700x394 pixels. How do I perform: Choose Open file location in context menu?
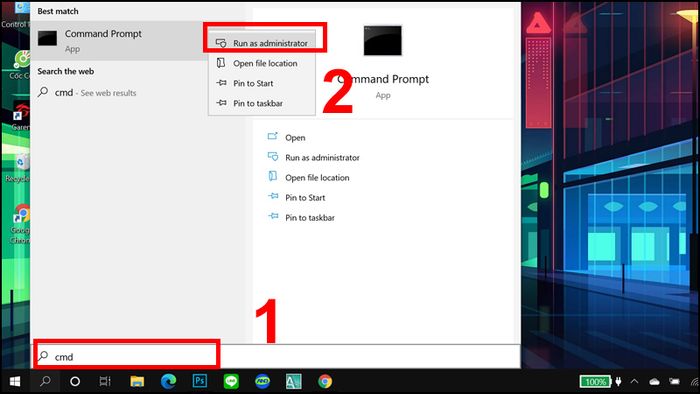point(262,63)
